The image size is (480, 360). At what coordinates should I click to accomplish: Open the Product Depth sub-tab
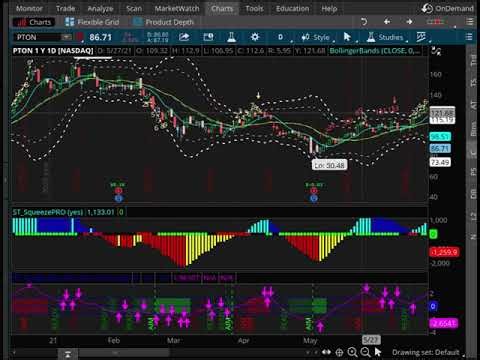click(163, 22)
